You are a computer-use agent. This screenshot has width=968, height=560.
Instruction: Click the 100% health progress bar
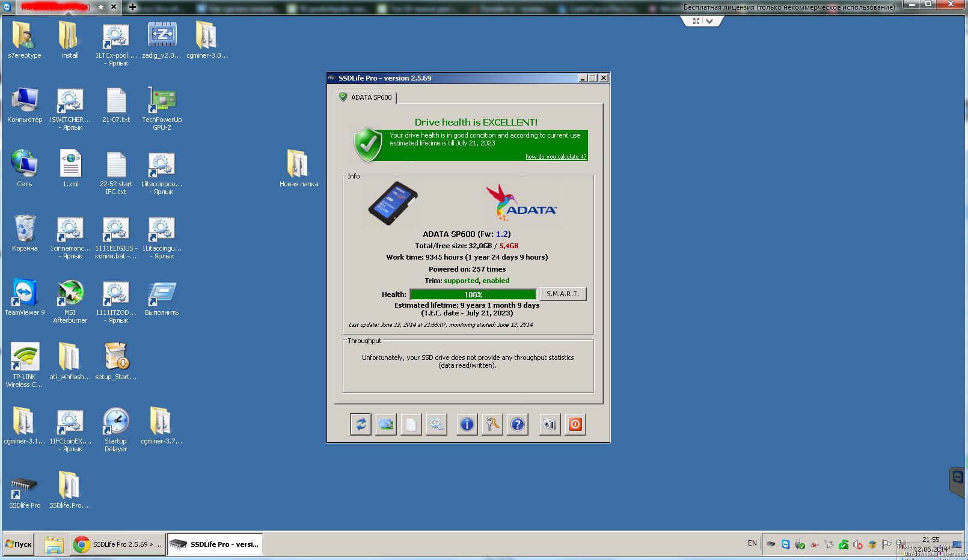coord(473,294)
